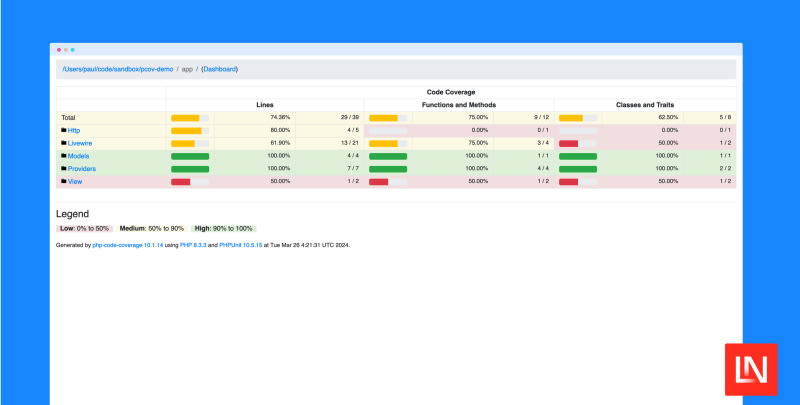Viewport: 800px width, 405px height.
Task: Open the Providers directory link
Action: click(82, 169)
